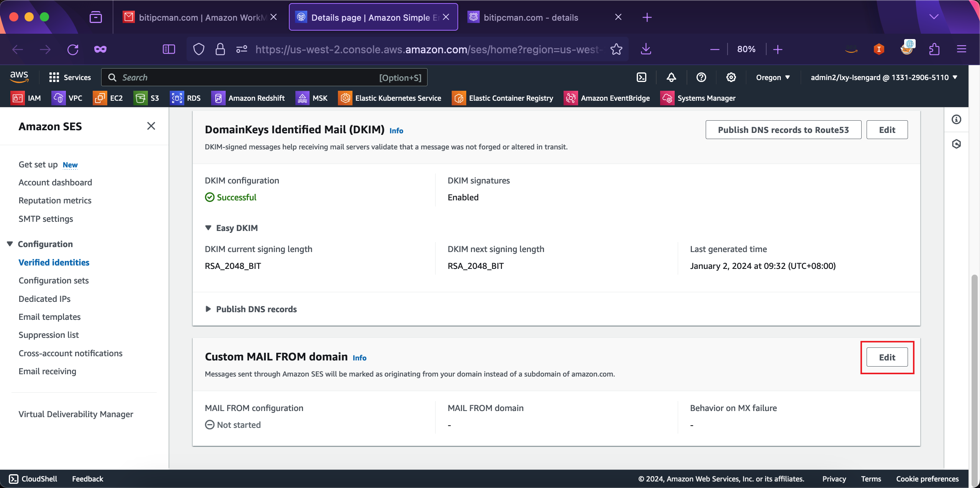The height and width of the screenshot is (488, 980).
Task: Open the S3 shortcut
Action: pos(146,98)
